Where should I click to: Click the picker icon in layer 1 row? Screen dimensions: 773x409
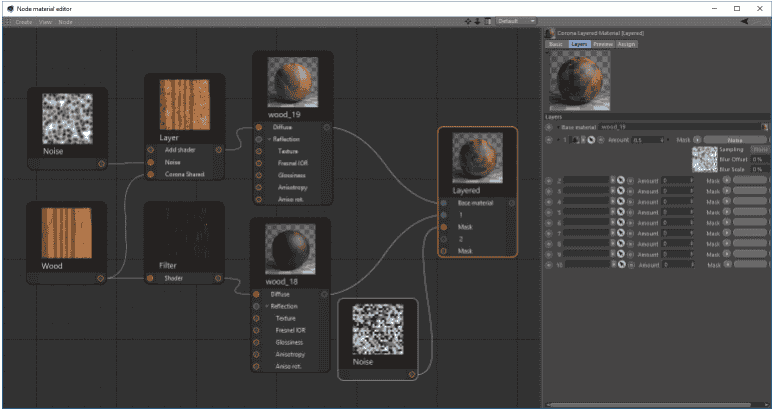pos(591,140)
